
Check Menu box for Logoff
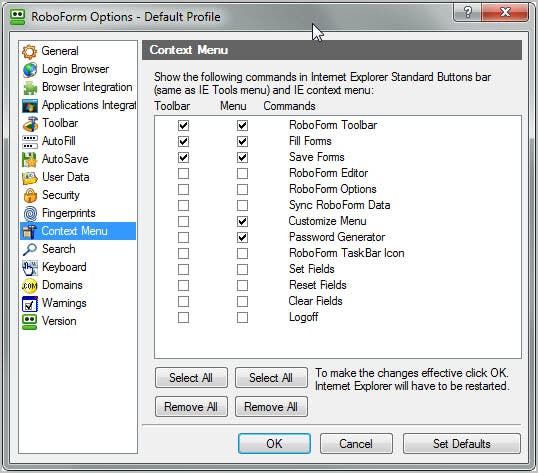pyautogui.click(x=242, y=318)
